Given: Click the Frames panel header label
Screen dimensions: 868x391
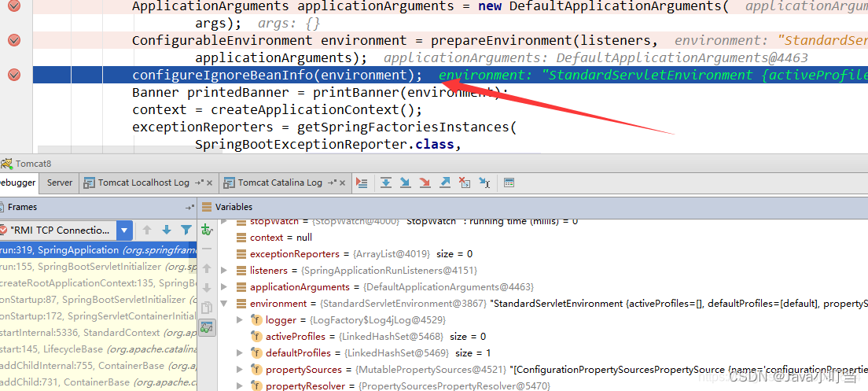Looking at the screenshot, I should (x=22, y=207).
